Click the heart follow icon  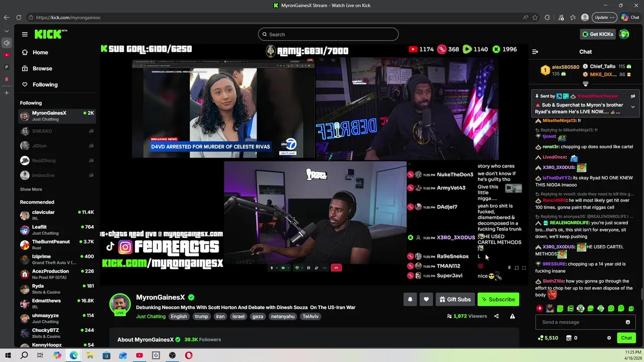pos(426,299)
